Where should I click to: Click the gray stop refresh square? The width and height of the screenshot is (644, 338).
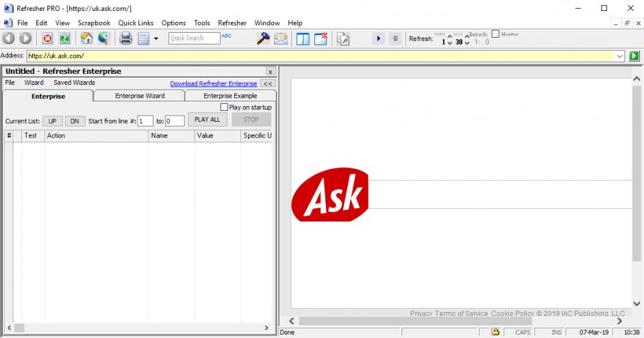pyautogui.click(x=395, y=38)
